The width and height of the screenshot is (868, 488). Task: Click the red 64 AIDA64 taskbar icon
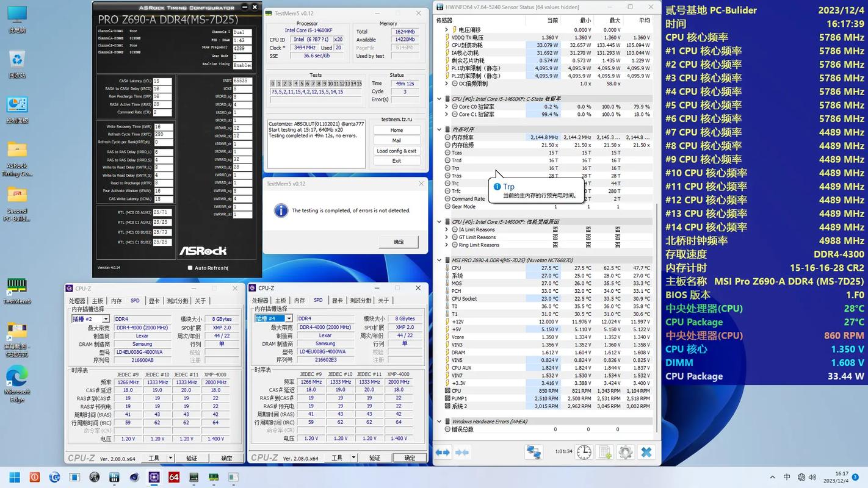(x=174, y=477)
